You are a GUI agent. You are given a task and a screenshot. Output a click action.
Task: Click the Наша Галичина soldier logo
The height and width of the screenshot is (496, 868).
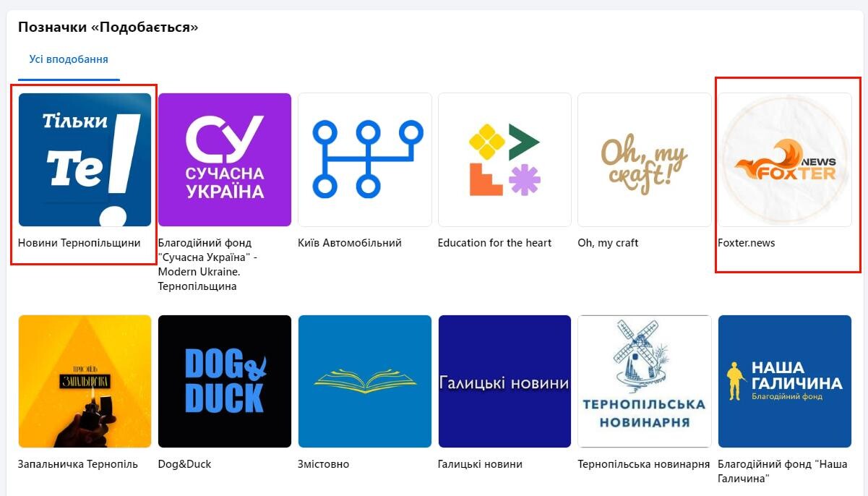point(785,382)
